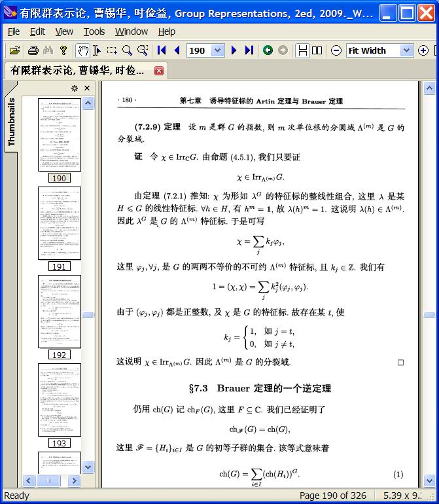Click the Zoom Out minus icon
This screenshot has height=504, width=439.
[336, 50]
